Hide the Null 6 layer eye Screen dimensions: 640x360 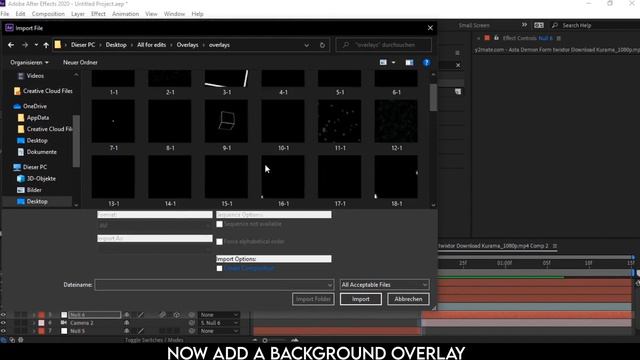[3, 315]
